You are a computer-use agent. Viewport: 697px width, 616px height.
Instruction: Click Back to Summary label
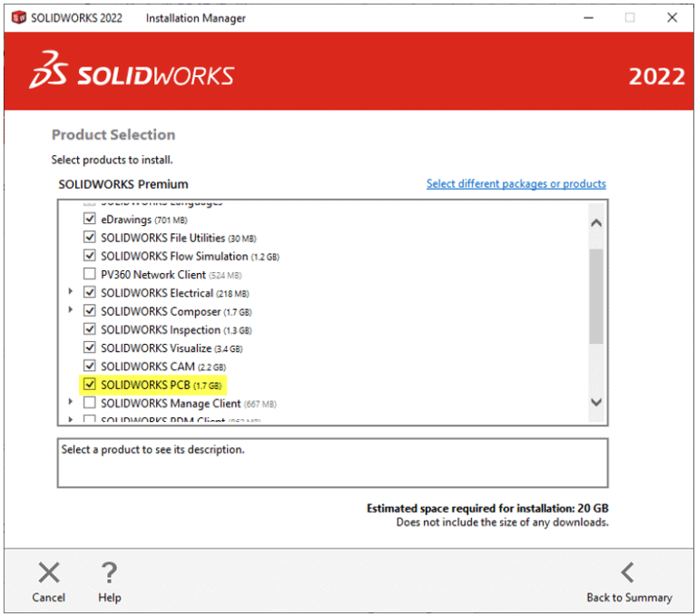tap(629, 597)
